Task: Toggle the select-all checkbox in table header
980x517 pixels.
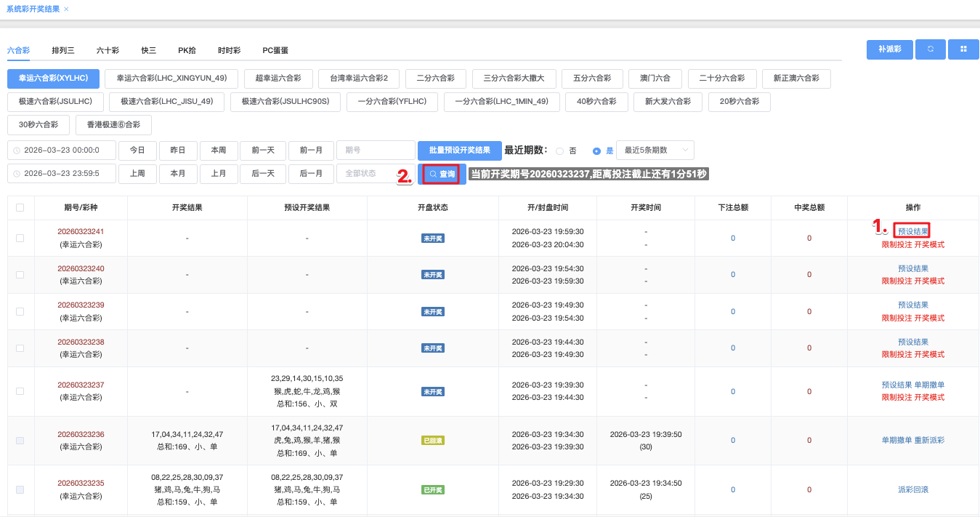Action: [x=20, y=208]
